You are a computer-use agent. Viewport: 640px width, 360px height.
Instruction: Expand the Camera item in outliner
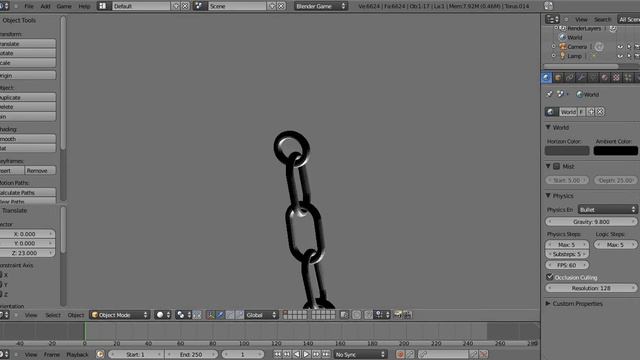[x=554, y=47]
